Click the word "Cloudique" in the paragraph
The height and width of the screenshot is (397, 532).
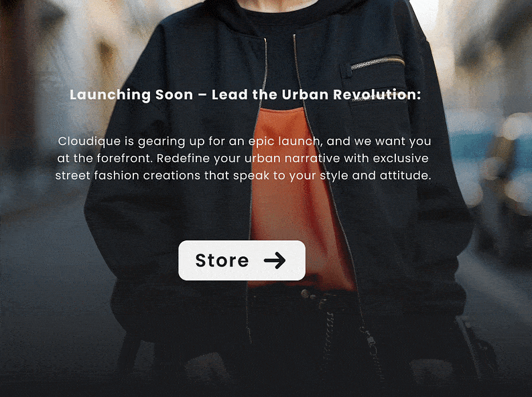(x=89, y=141)
